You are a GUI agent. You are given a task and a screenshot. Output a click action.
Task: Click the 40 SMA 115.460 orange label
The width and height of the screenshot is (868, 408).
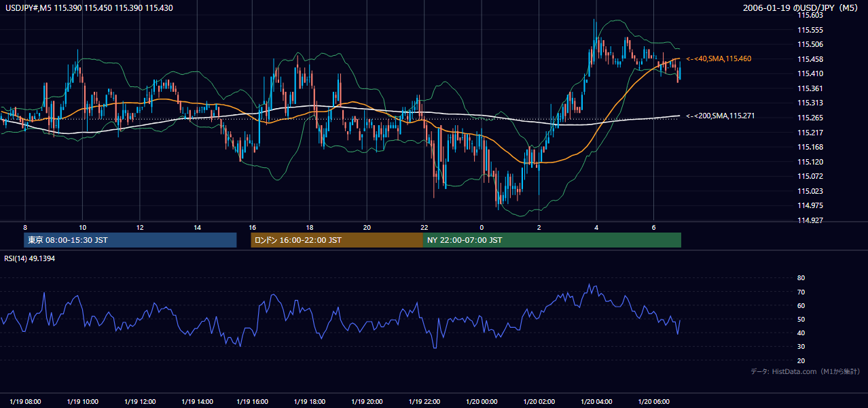coord(719,59)
